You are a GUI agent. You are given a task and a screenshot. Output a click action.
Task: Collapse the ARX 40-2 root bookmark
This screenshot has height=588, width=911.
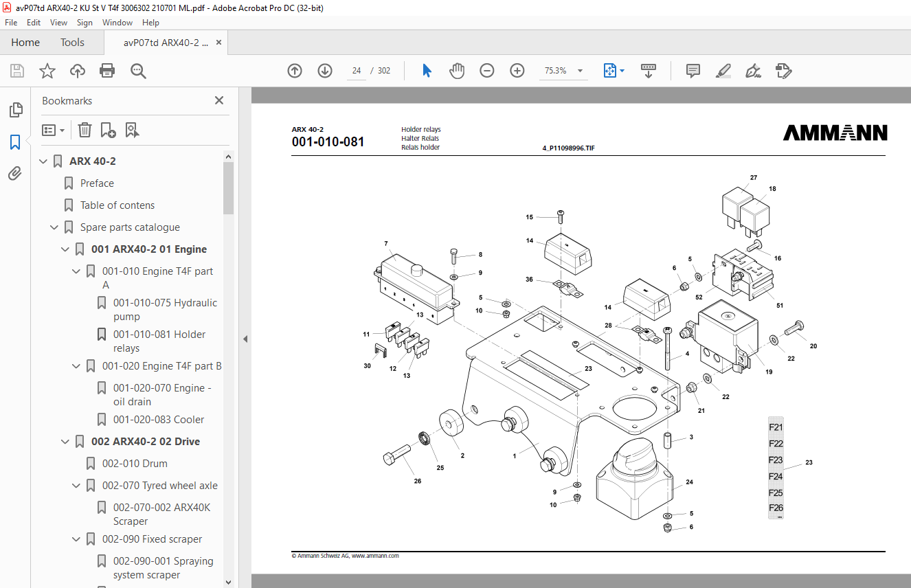[44, 161]
